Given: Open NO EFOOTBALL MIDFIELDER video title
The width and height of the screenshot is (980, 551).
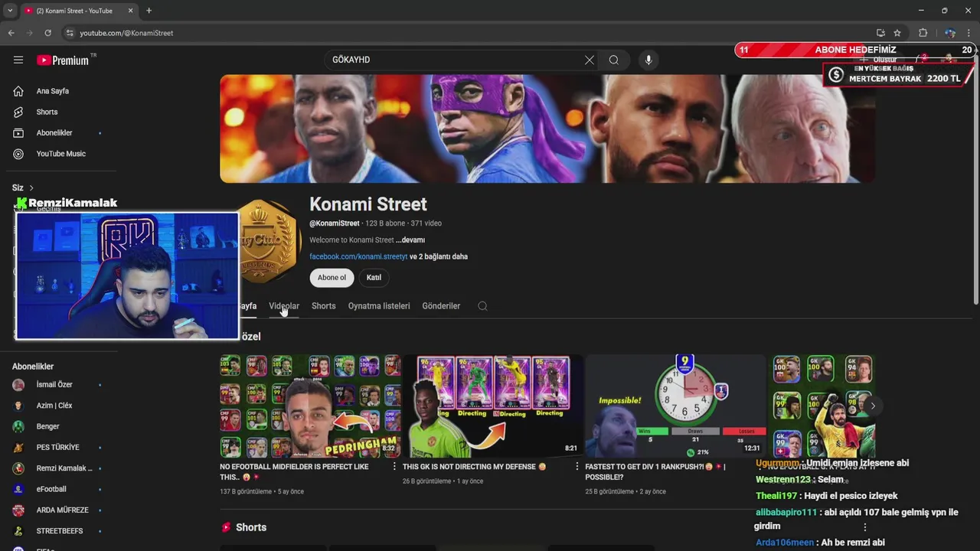Looking at the screenshot, I should tap(295, 471).
